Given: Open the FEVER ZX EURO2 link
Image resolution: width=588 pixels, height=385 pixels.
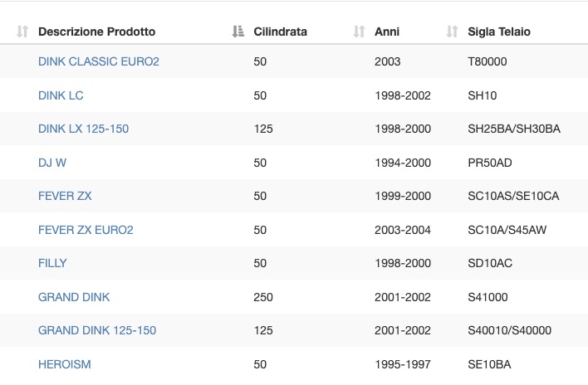Looking at the screenshot, I should [86, 230].
